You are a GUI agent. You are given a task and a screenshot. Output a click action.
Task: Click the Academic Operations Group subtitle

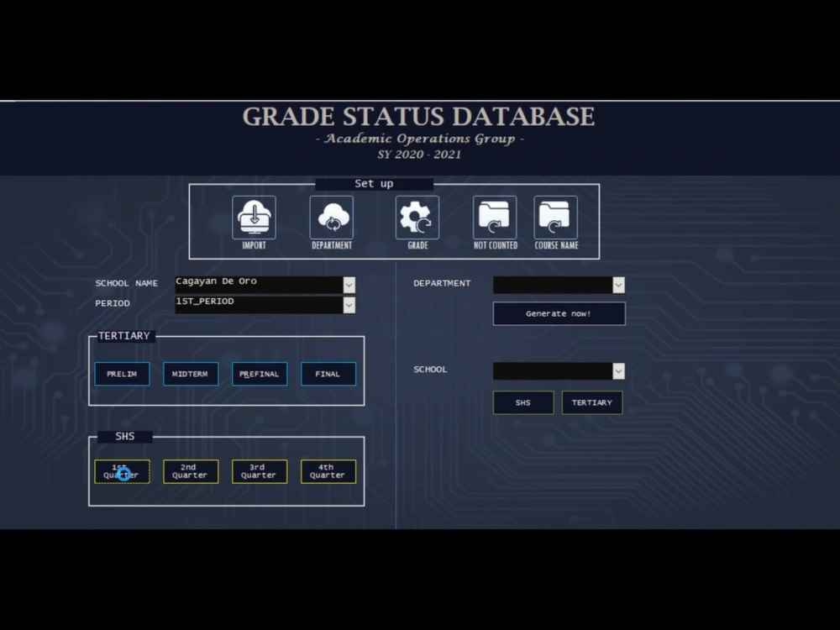[419, 139]
